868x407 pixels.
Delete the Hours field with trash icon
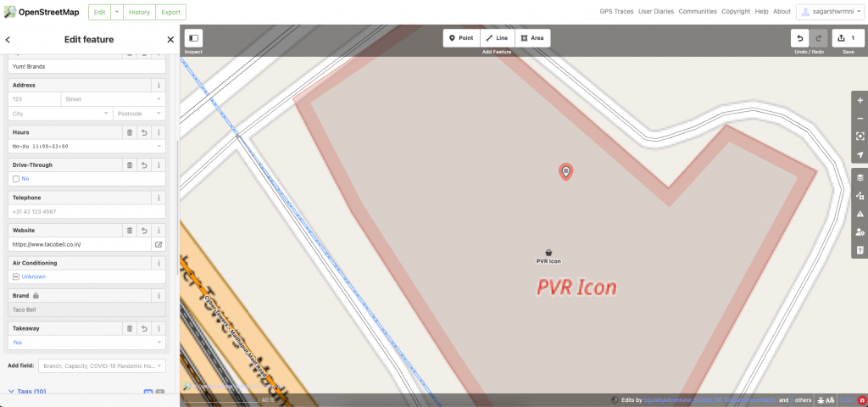tap(130, 132)
